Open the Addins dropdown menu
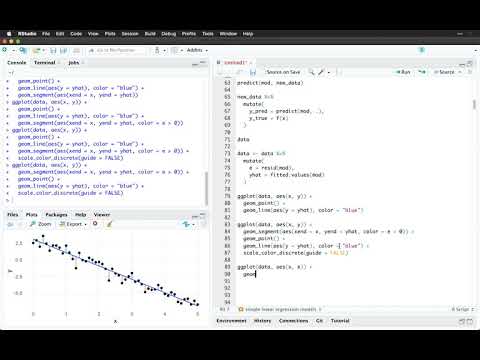The width and height of the screenshot is (480, 360). (197, 50)
